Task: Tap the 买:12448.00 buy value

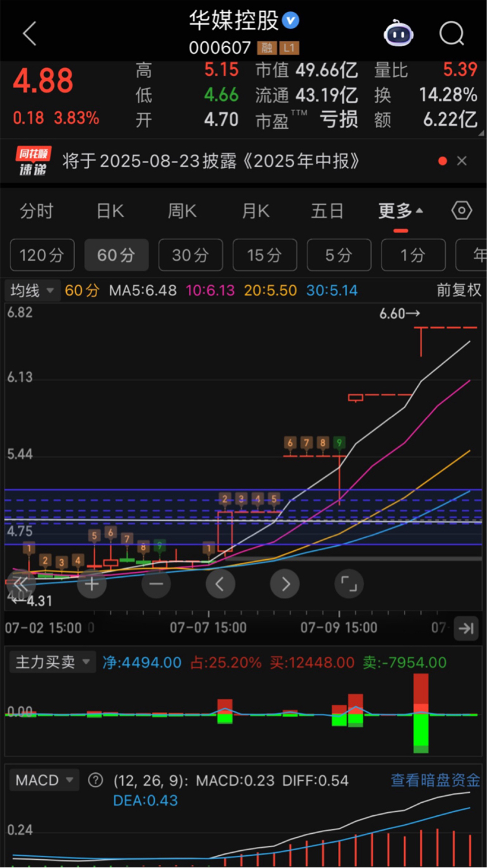Action: (x=312, y=663)
